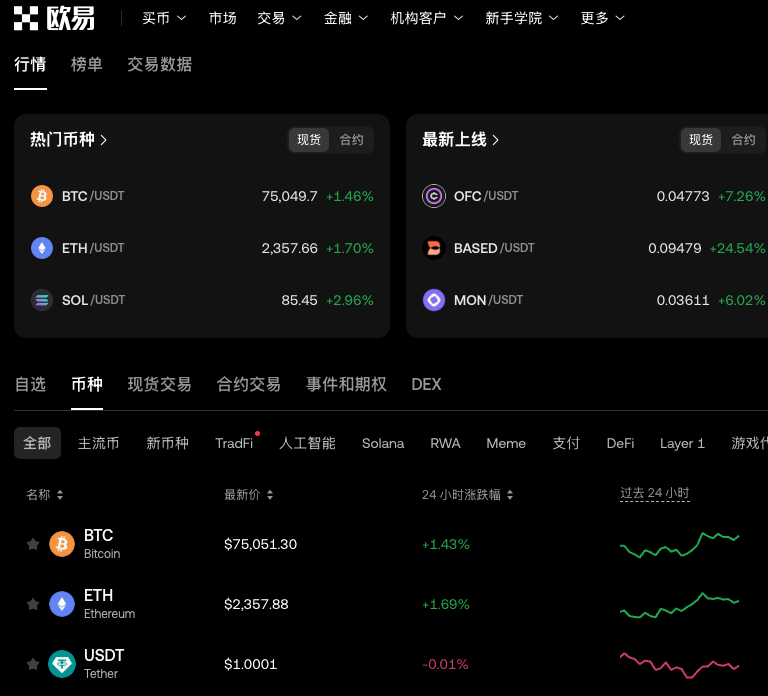The width and height of the screenshot is (768, 696).
Task: Click the BTC coin icon in 热门币种
Action: [42, 196]
